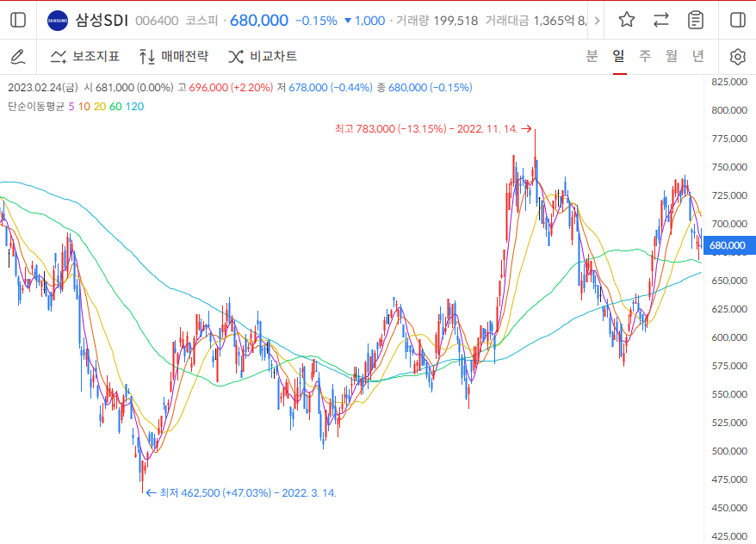The height and width of the screenshot is (544, 756).
Task: Click 종 680,000 (-0.15%) close value
Action: [424, 88]
